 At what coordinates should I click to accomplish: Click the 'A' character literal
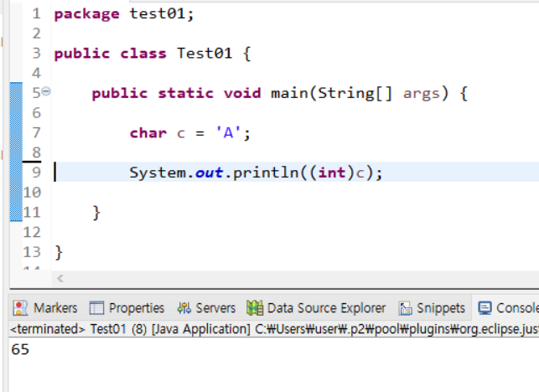(x=228, y=132)
